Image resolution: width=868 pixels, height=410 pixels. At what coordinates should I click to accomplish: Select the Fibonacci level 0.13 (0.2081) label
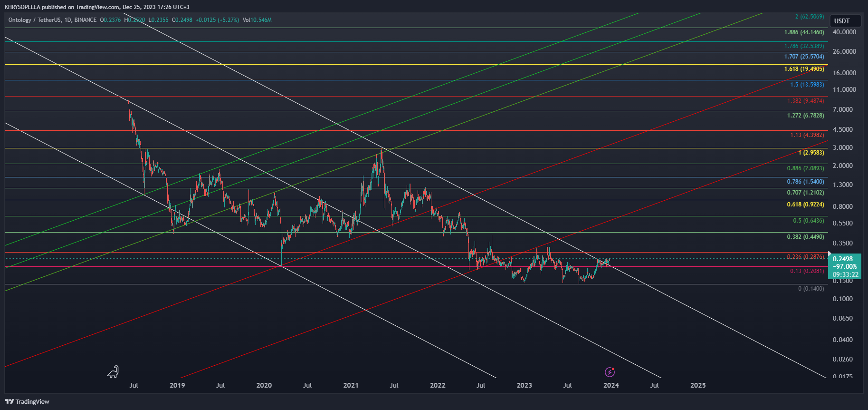pos(807,271)
